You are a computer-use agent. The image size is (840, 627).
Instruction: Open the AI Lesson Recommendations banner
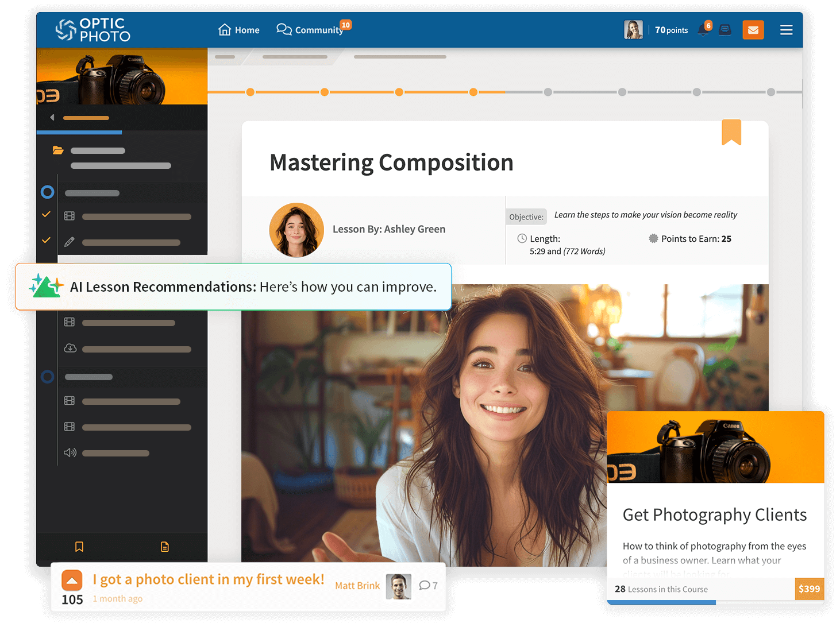233,287
